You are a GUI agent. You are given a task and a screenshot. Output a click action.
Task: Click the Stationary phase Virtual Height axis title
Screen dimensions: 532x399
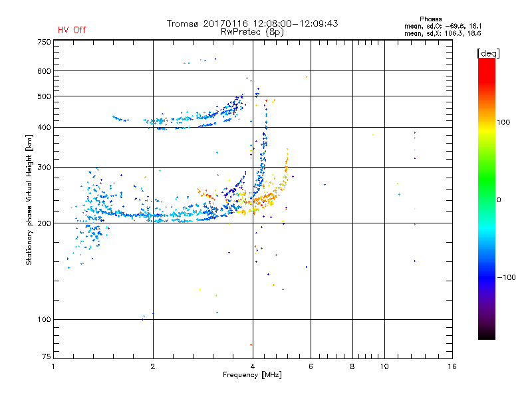coord(29,199)
